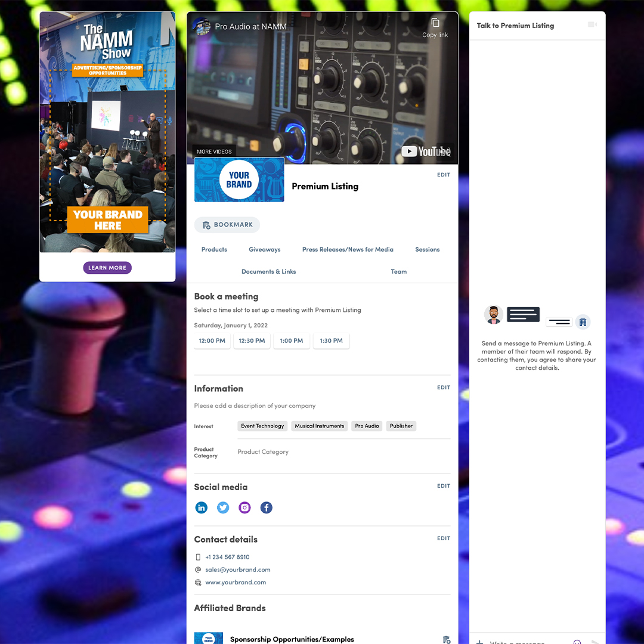Open the Twitter social media icon
Image resolution: width=644 pixels, height=644 pixels.
point(223,507)
